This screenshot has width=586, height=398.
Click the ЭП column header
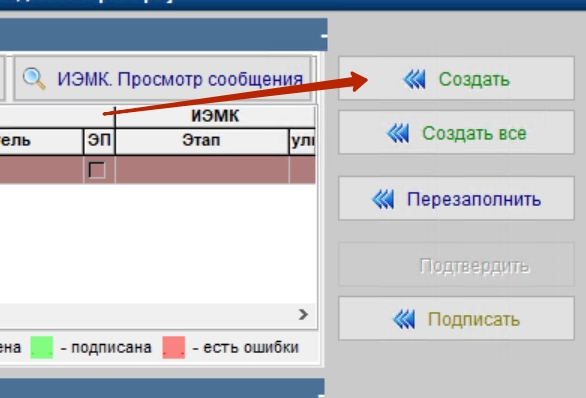(99, 141)
